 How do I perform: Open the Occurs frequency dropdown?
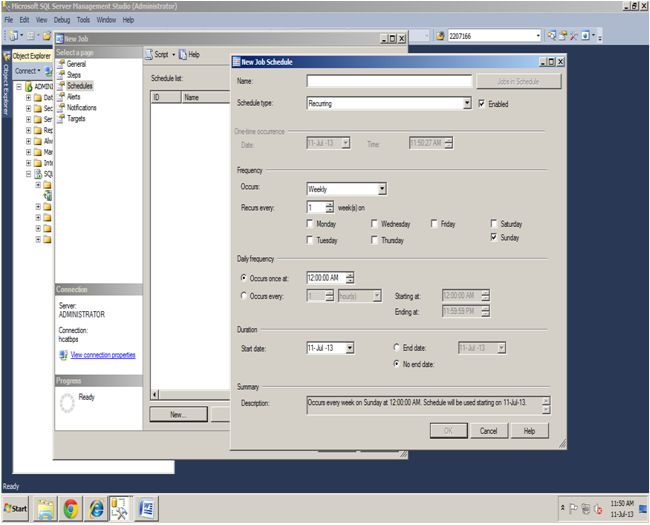[382, 189]
